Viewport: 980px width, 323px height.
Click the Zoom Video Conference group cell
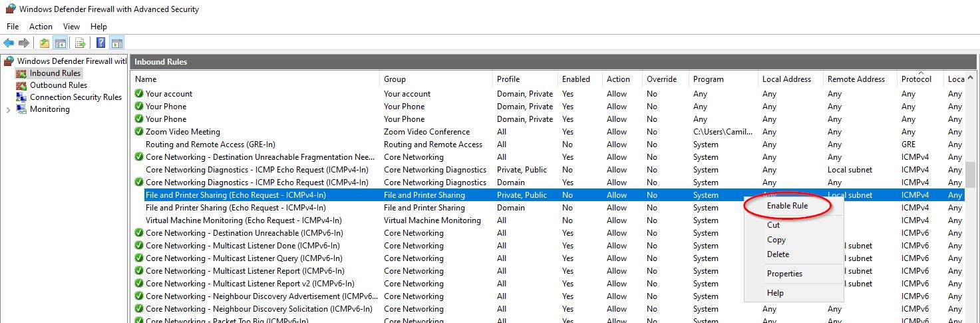(426, 132)
